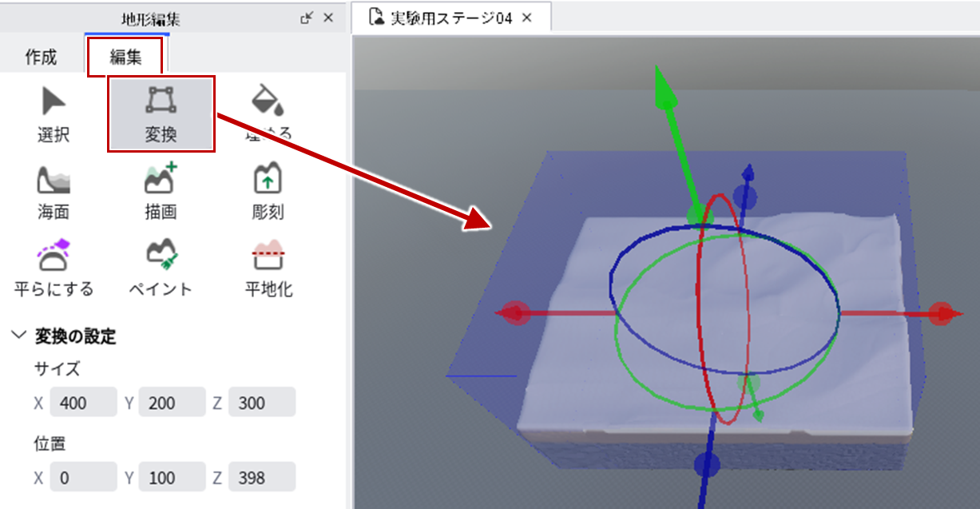Image resolution: width=980 pixels, height=509 pixels.
Task: Select the 平地化 (Level) tool
Action: pos(268,268)
